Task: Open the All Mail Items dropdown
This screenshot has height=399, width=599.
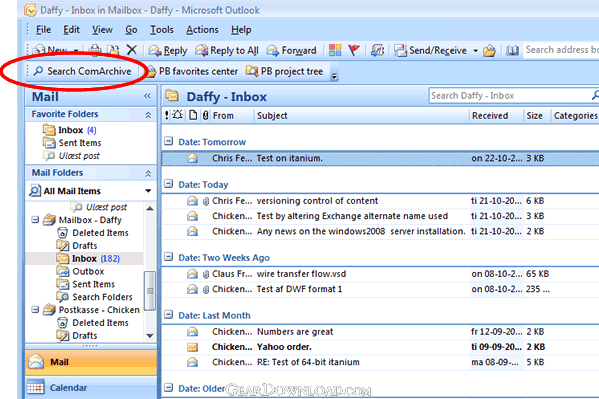Action: tap(148, 191)
